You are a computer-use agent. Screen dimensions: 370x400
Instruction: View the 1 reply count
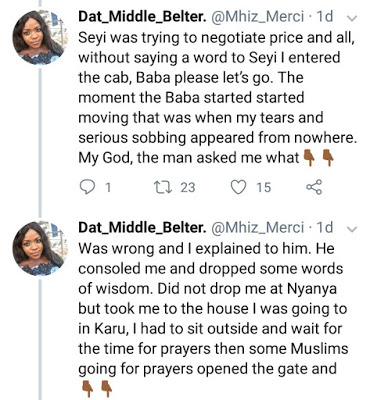click(x=108, y=187)
